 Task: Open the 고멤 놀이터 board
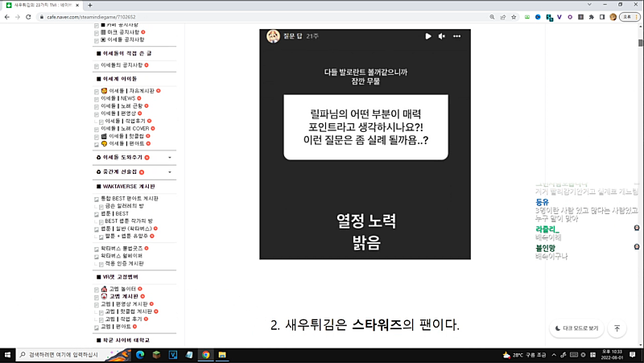(122, 288)
